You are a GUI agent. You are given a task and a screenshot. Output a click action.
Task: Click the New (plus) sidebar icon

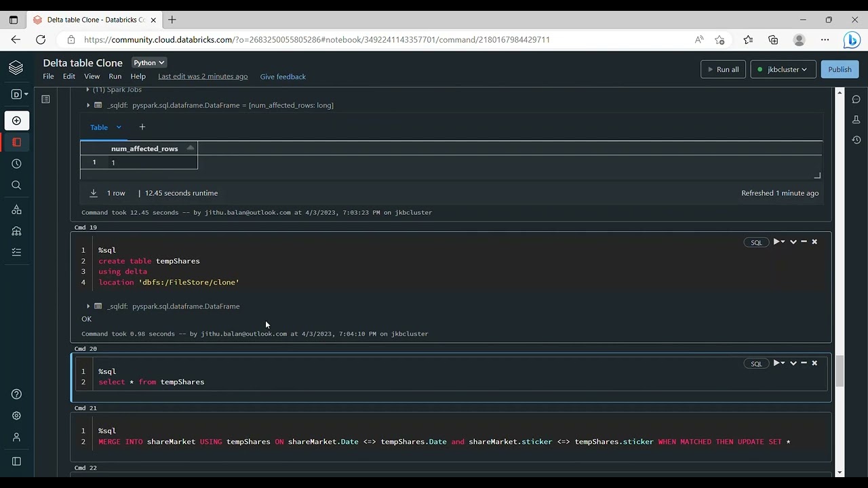click(x=16, y=121)
